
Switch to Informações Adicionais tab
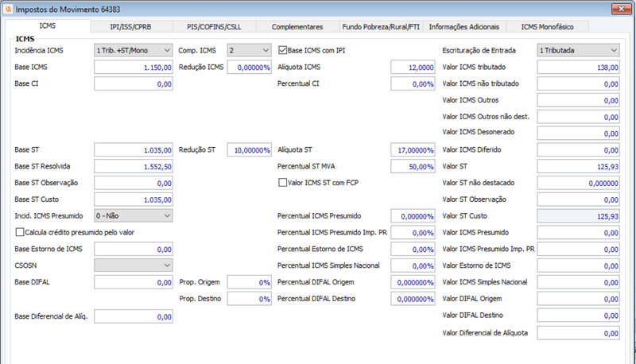point(464,27)
